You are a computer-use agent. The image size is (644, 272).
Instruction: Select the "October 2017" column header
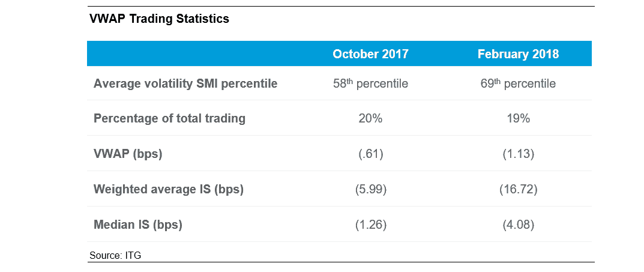pyautogui.click(x=370, y=54)
